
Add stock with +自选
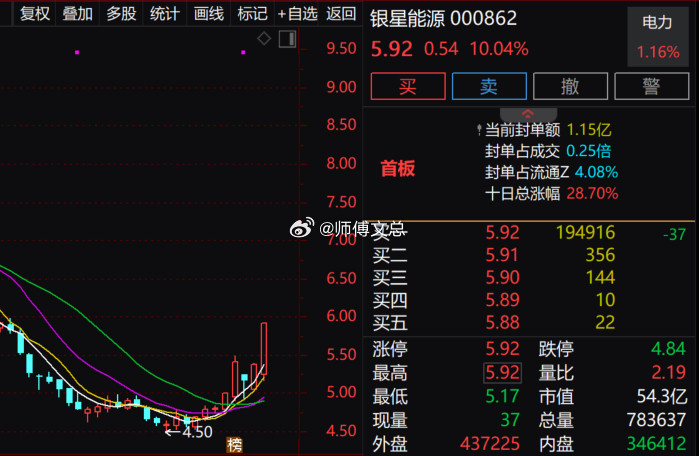(x=297, y=14)
